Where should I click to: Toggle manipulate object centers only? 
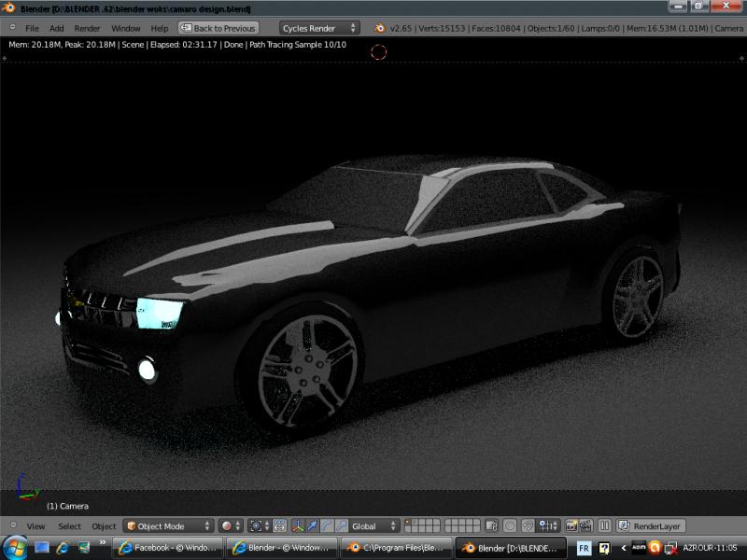tap(279, 525)
